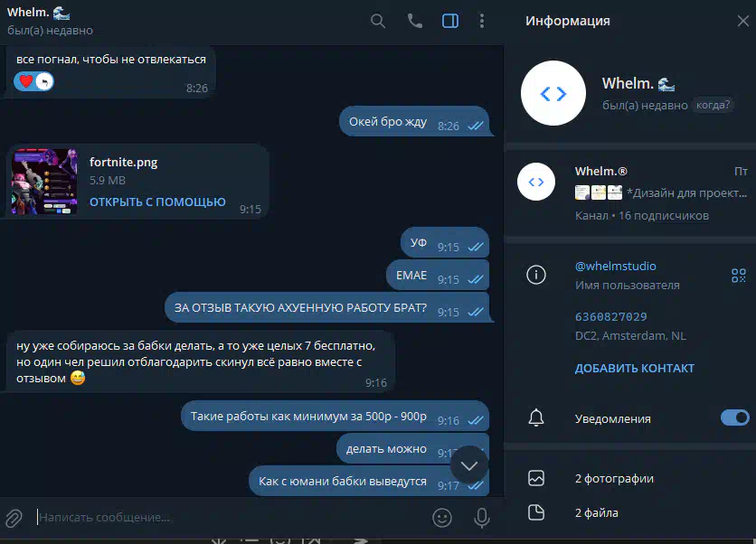Open the three-dot chat menu
Viewport: 756px width, 544px height.
pyautogui.click(x=482, y=21)
